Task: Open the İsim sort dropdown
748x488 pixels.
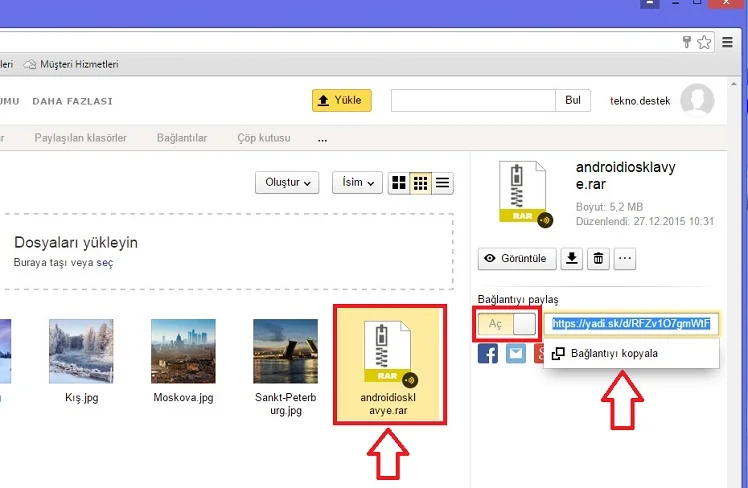Action: (357, 183)
